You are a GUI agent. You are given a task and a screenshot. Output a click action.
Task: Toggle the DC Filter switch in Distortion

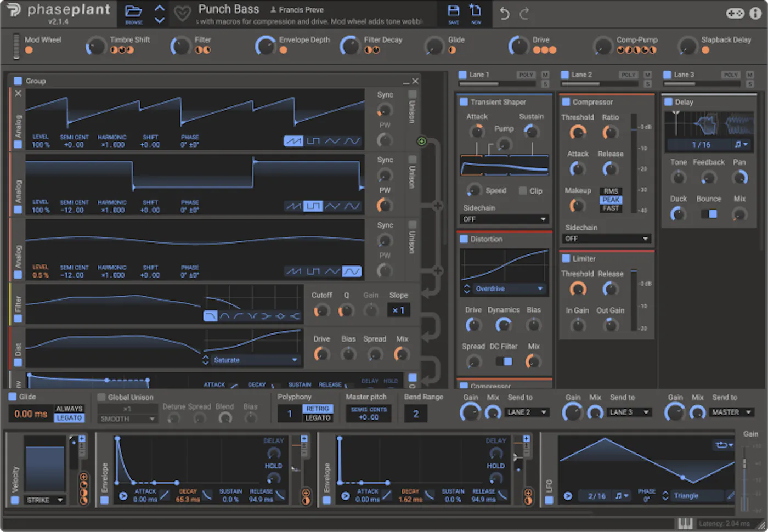click(x=504, y=361)
